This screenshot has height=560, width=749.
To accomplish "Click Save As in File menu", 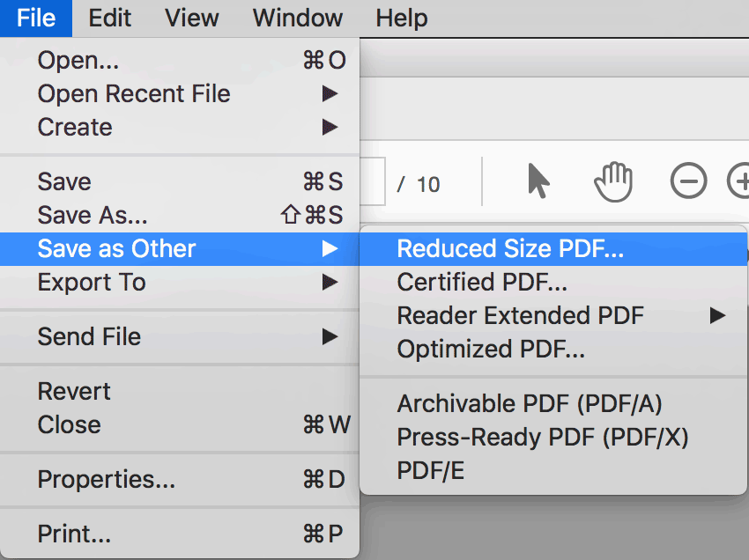I will tap(180, 216).
